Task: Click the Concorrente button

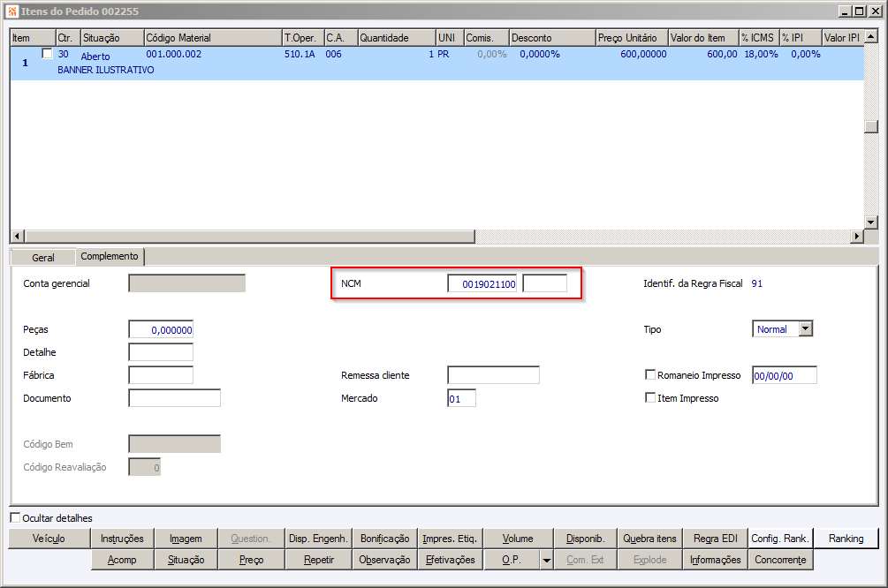Action: tap(780, 560)
